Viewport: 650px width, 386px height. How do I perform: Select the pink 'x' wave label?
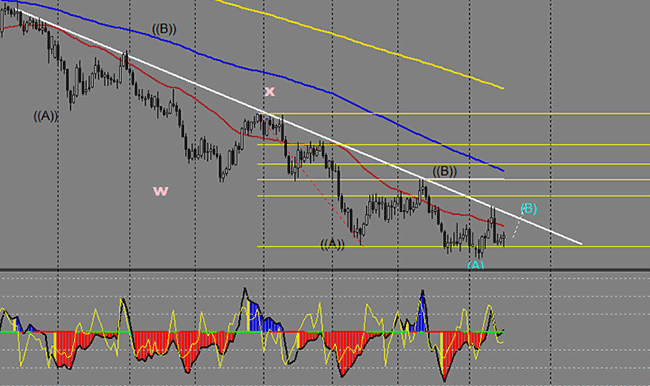tap(269, 91)
